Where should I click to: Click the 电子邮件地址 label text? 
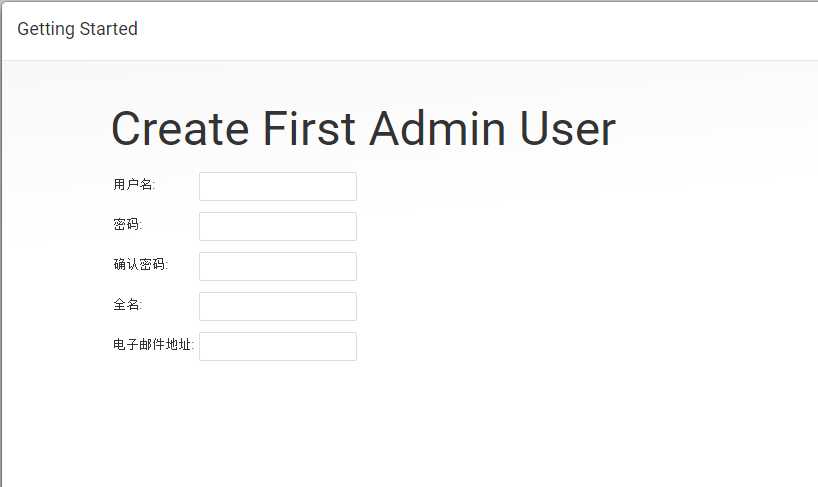click(x=153, y=344)
